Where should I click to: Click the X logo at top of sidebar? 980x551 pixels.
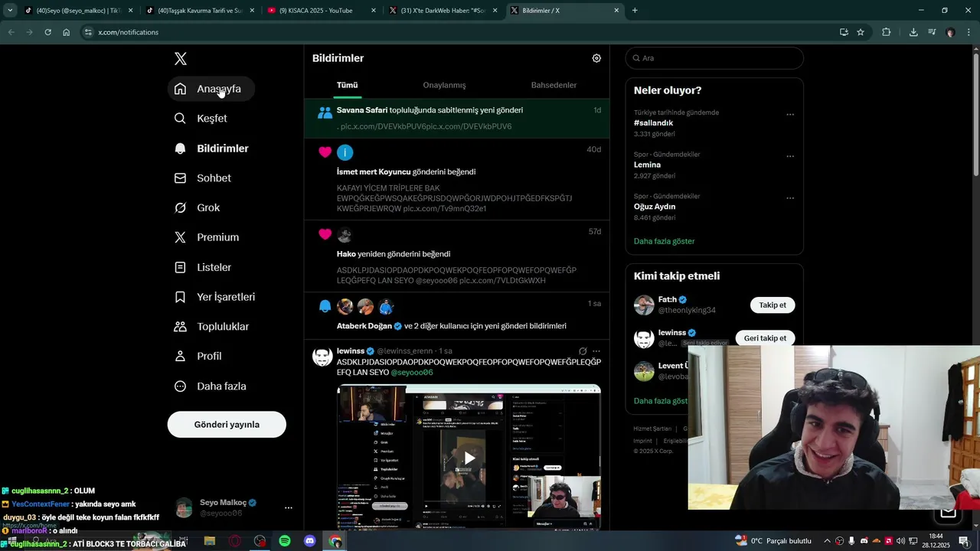[181, 59]
